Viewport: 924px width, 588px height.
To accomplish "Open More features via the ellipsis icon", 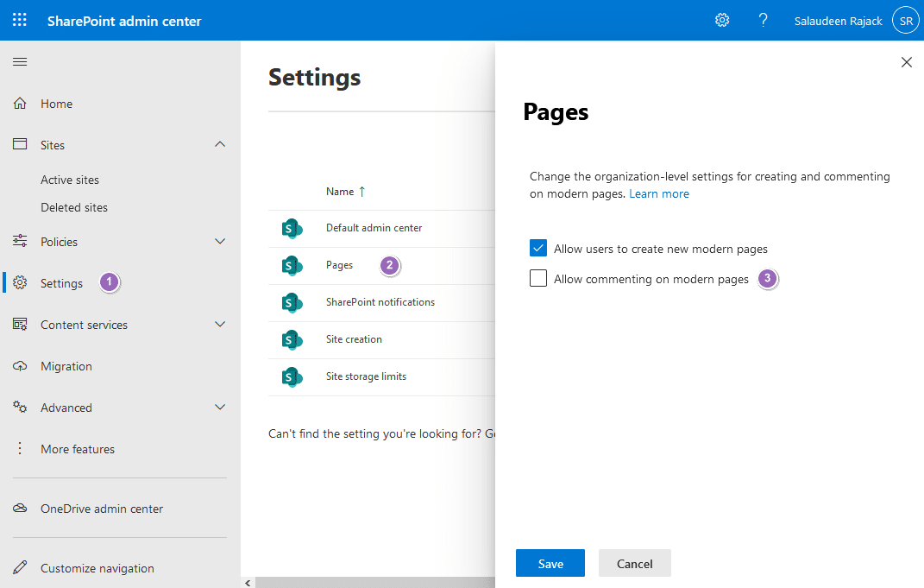I will 19,448.
